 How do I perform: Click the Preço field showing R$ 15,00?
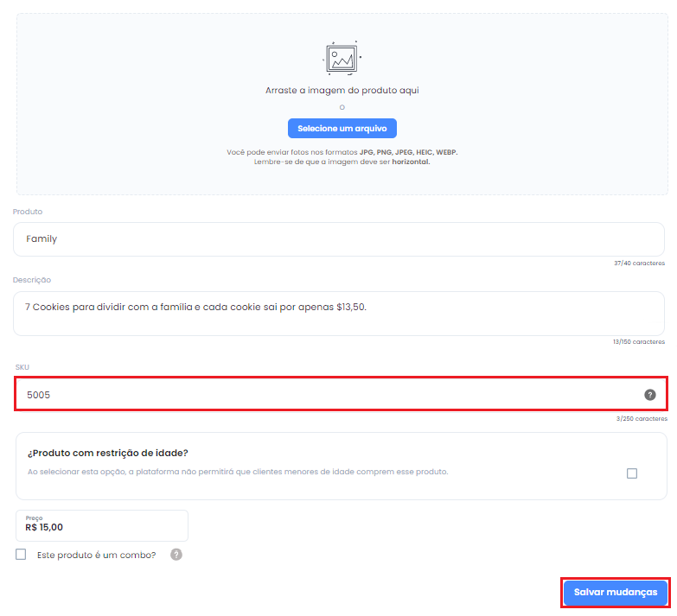tap(102, 525)
